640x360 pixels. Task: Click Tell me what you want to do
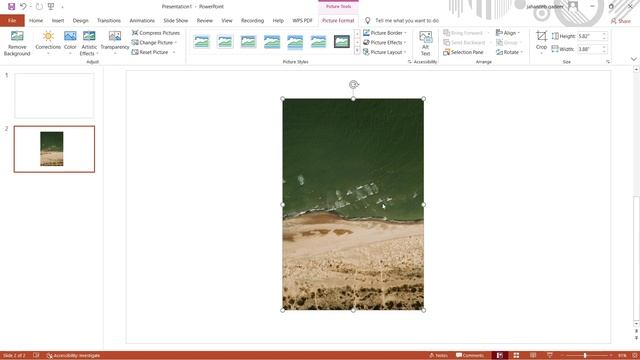(407, 20)
